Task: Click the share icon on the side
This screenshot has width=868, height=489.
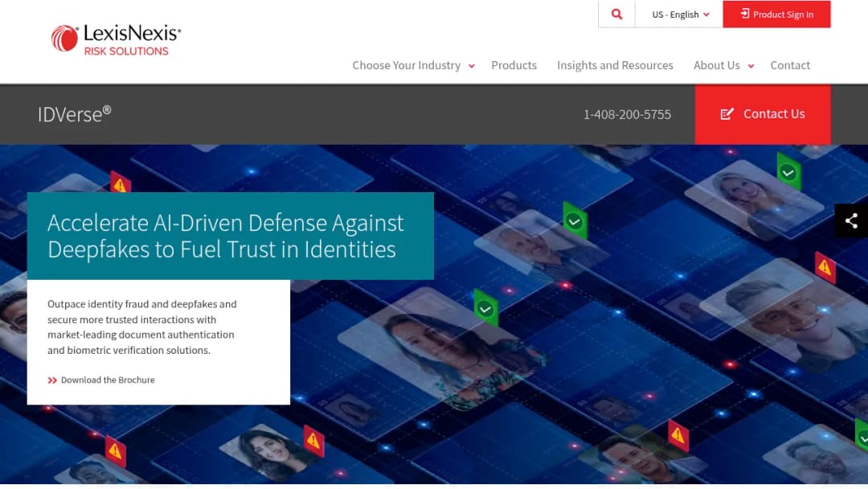Action: coord(851,221)
